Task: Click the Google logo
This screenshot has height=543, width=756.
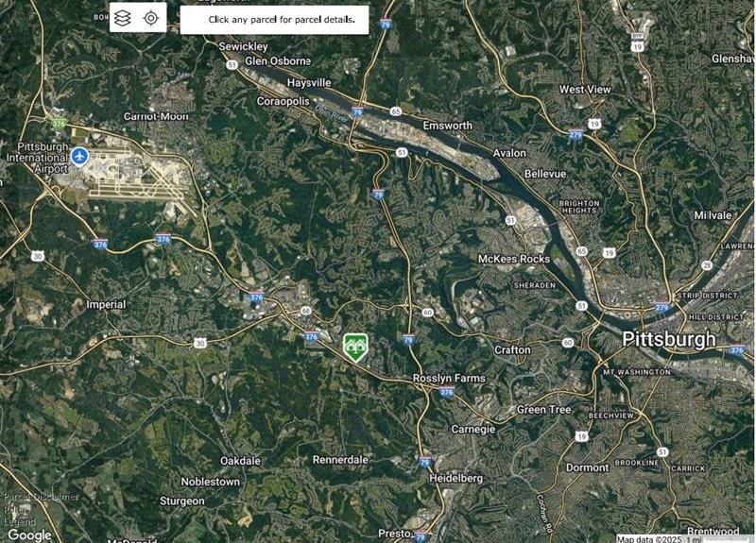Action: (x=30, y=535)
